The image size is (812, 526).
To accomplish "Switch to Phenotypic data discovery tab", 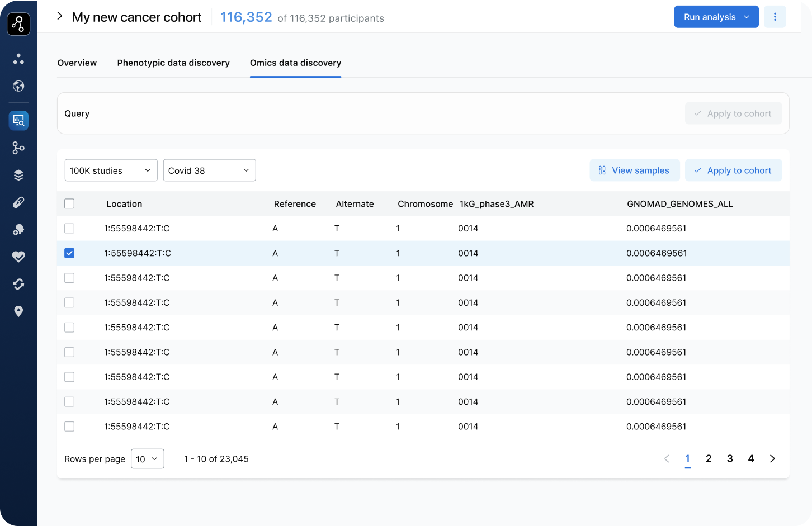I will pyautogui.click(x=173, y=63).
